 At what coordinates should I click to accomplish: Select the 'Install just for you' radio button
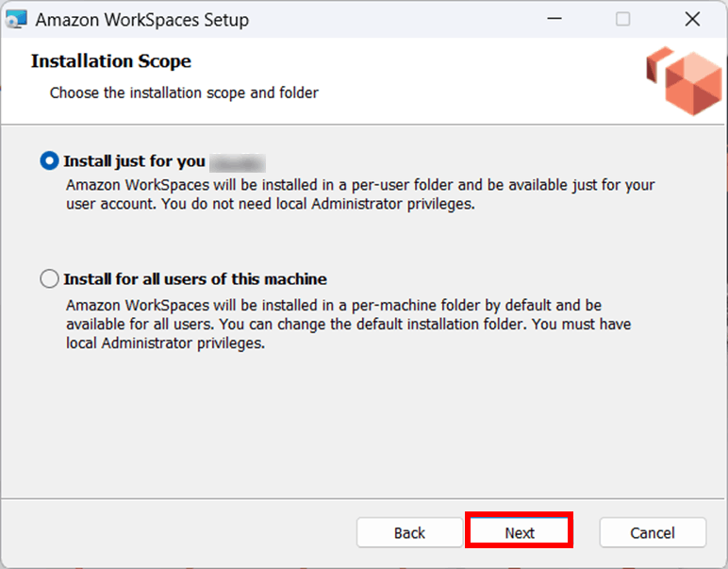pos(49,160)
